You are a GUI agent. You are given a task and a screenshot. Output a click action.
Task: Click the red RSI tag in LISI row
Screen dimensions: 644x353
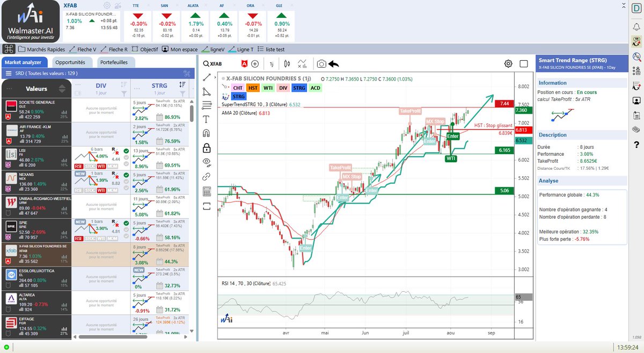(x=78, y=167)
